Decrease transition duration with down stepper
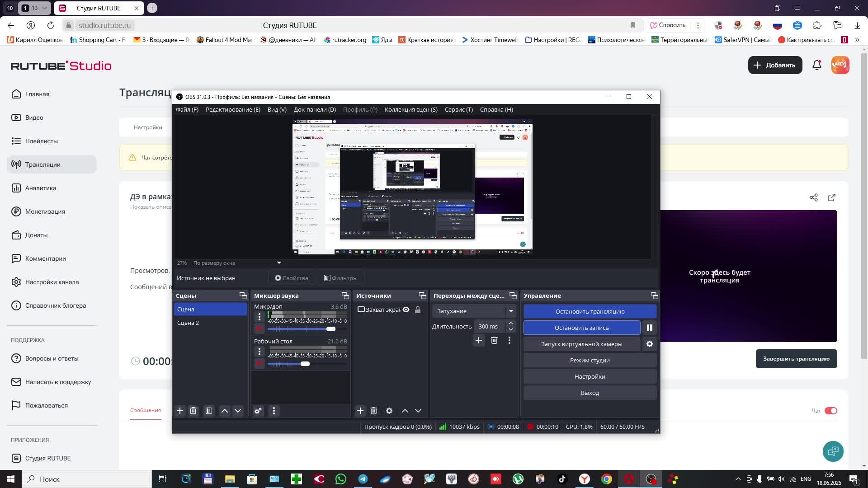Viewport: 868px width, 488px height. (x=511, y=329)
